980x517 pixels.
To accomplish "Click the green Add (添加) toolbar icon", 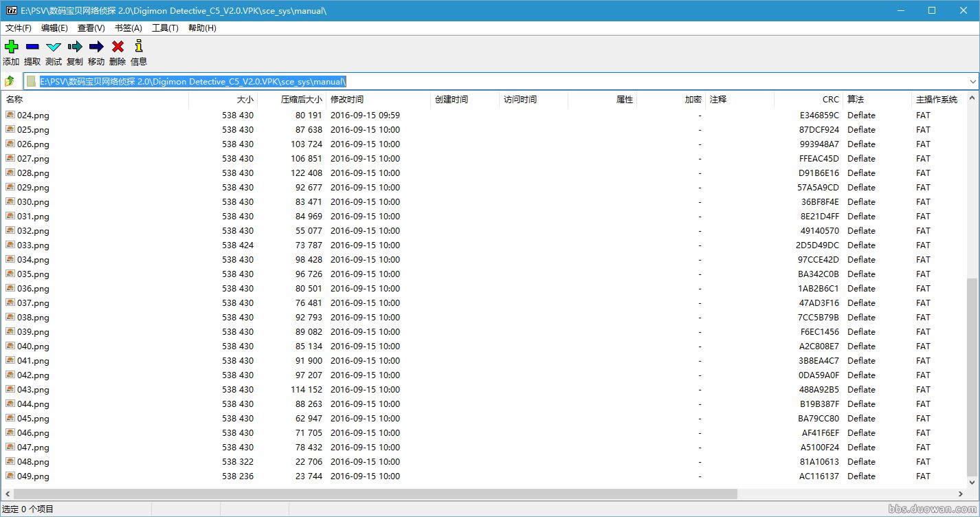I will [x=11, y=47].
